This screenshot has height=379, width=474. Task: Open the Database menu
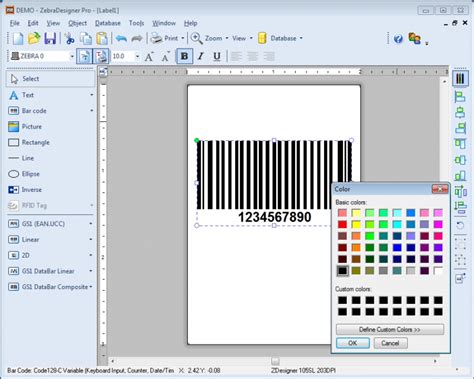coord(108,23)
